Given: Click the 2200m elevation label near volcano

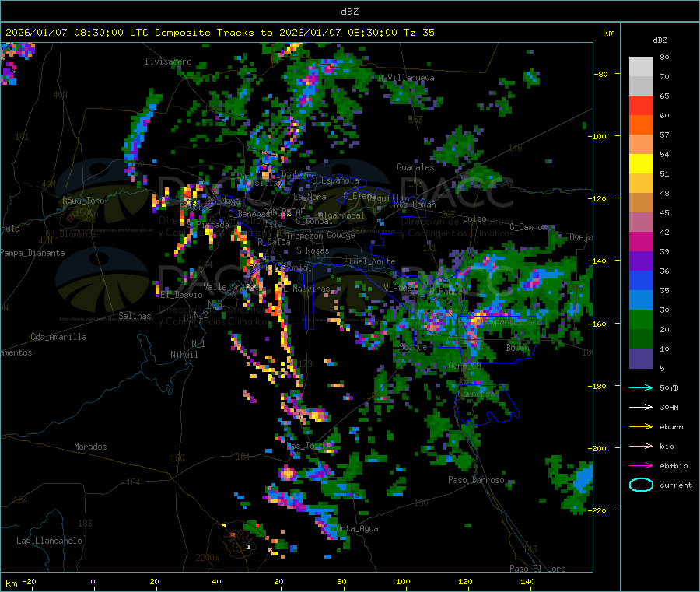Looking at the screenshot, I should click(x=207, y=558).
